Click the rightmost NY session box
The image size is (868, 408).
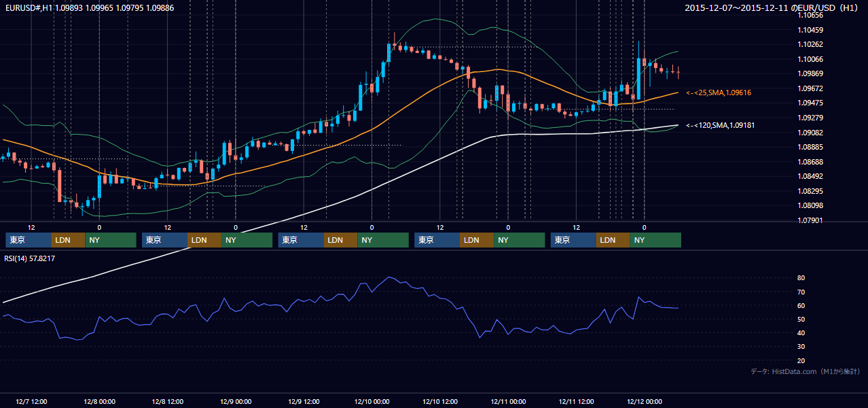[655, 240]
